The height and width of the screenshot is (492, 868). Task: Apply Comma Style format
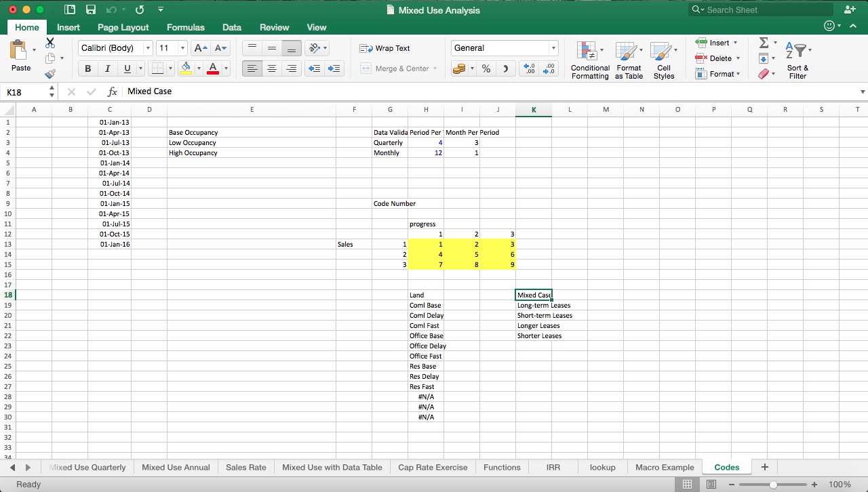coord(505,68)
